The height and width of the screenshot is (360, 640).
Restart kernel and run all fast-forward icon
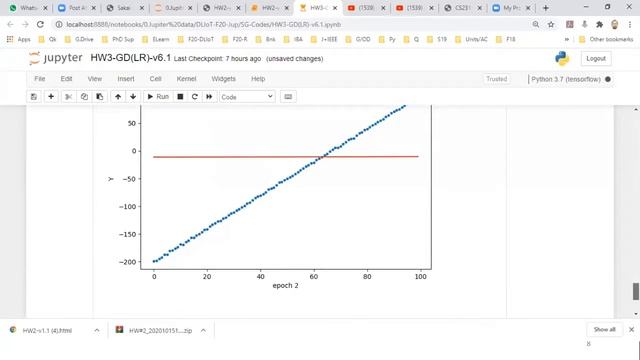209,97
